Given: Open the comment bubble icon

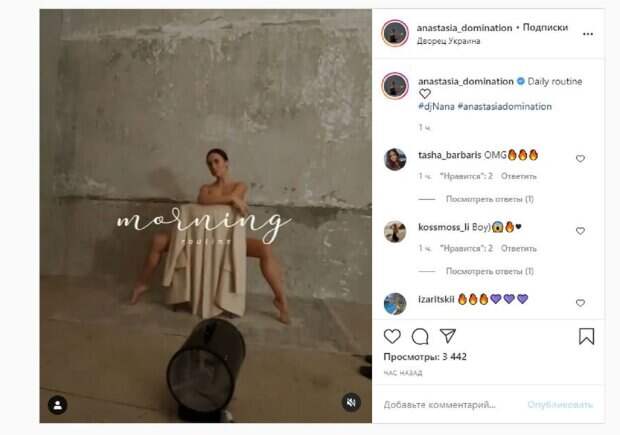Looking at the screenshot, I should [x=420, y=337].
